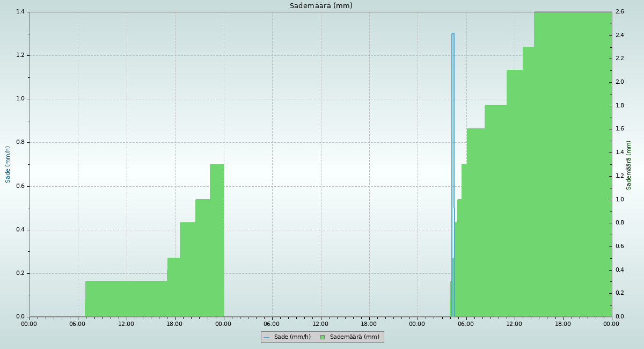644x349 pixels.
Task: Click the tallest green plateau at far right
Action: click(x=573, y=161)
